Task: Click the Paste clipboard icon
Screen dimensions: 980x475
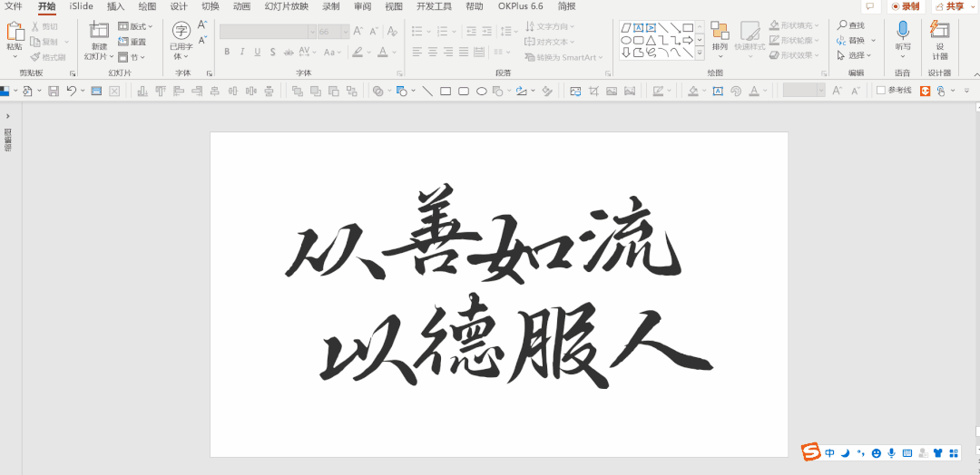Action: click(15, 31)
